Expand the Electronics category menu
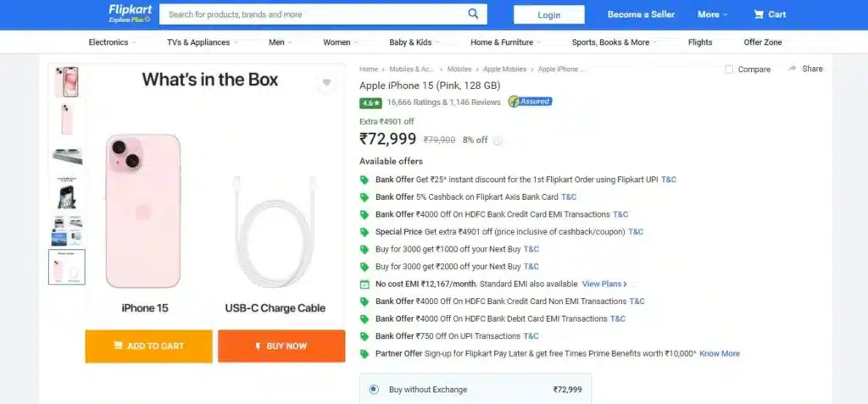 click(112, 42)
